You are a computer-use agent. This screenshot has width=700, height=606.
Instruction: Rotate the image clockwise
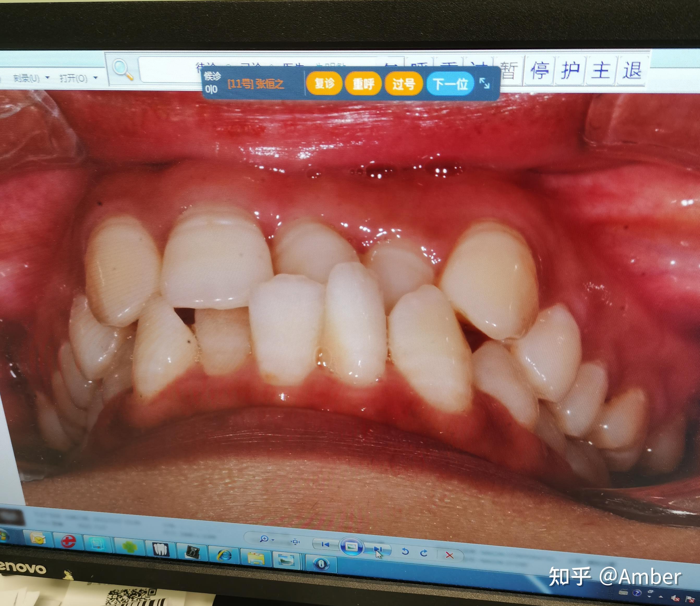[424, 553]
